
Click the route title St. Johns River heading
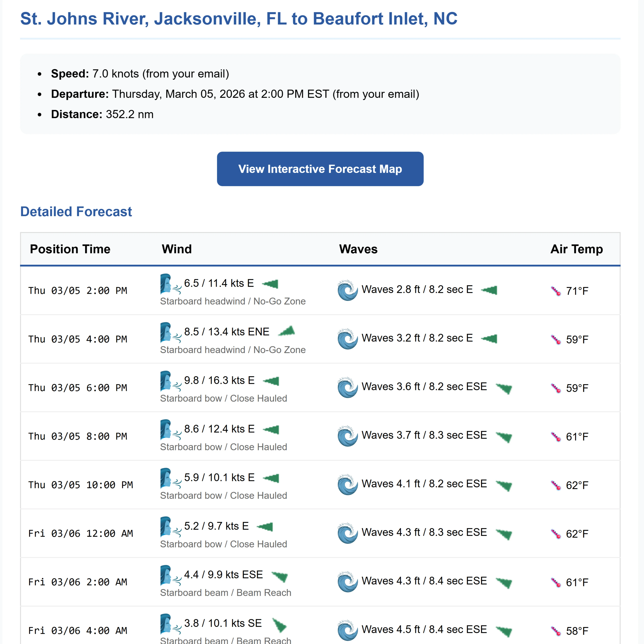(239, 19)
